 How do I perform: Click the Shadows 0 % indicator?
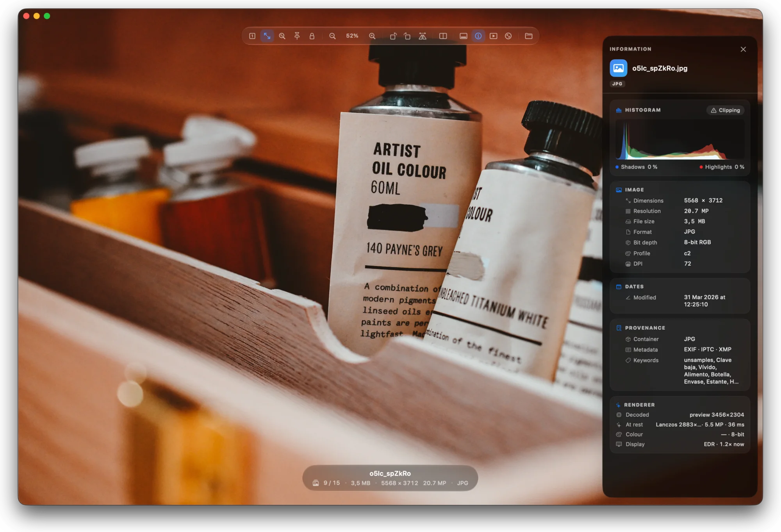tap(637, 167)
